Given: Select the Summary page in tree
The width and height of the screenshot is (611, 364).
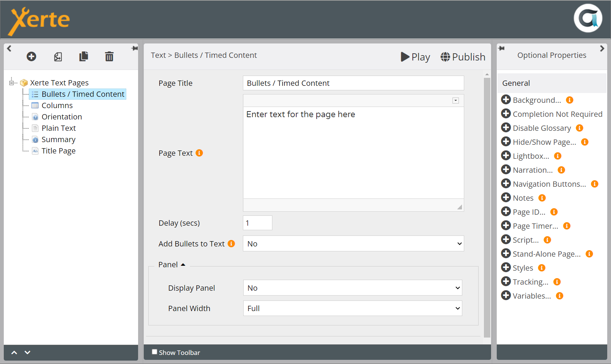Looking at the screenshot, I should (x=58, y=139).
